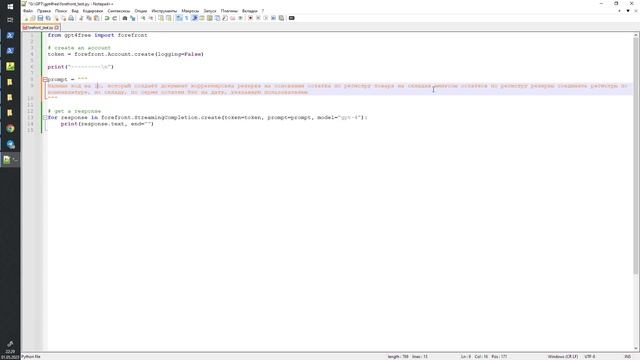Viewport: 640px width, 360px height.
Task: Start macro recording with red dot
Action: (x=250, y=18)
